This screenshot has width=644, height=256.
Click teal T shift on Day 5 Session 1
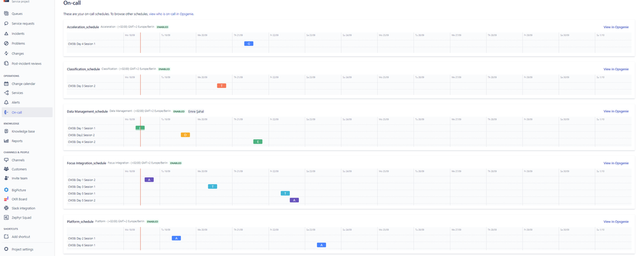pyautogui.click(x=285, y=193)
